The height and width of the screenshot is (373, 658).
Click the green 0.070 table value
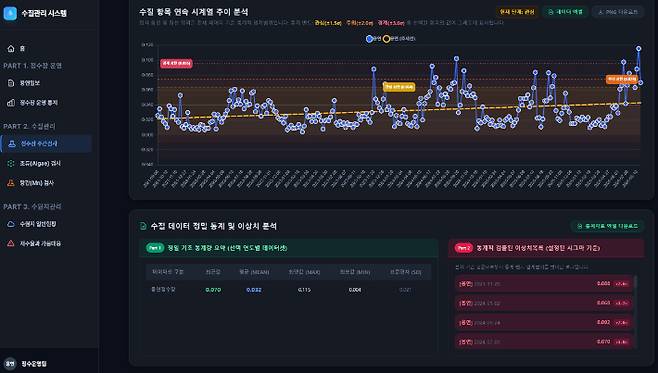point(213,290)
